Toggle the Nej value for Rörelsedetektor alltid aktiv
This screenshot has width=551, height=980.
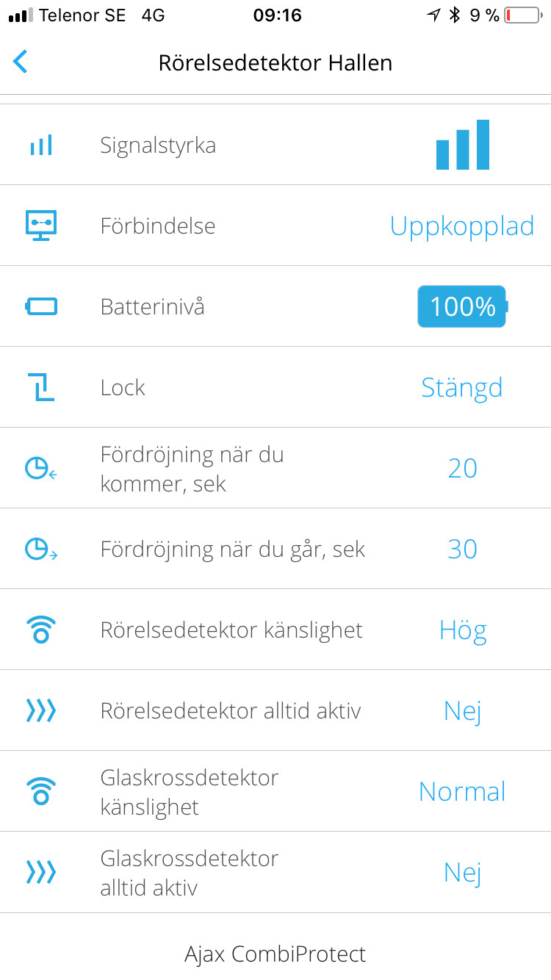pos(462,710)
